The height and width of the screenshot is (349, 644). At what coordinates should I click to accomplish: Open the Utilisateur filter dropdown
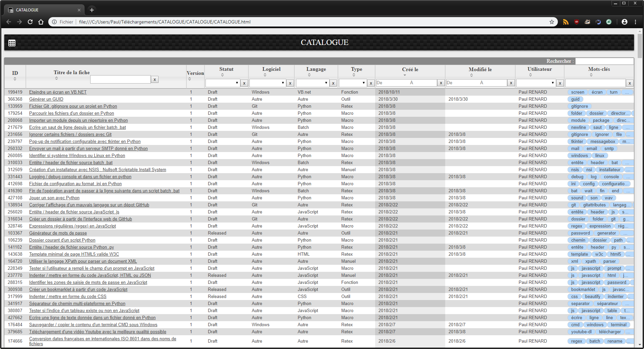tap(536, 83)
